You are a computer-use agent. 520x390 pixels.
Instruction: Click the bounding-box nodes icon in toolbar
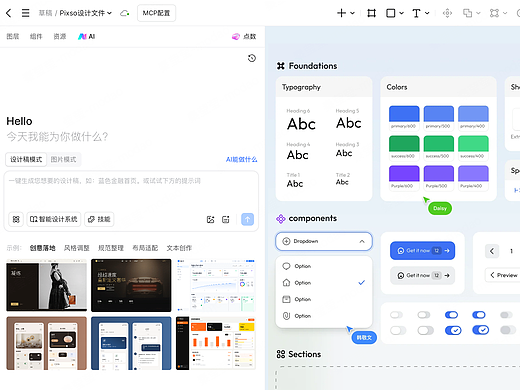point(494,13)
